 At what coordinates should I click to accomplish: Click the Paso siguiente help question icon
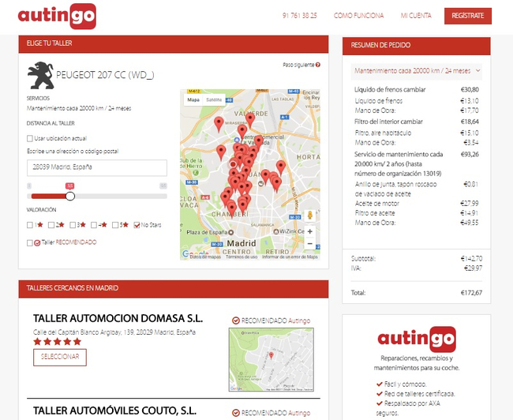coord(318,65)
